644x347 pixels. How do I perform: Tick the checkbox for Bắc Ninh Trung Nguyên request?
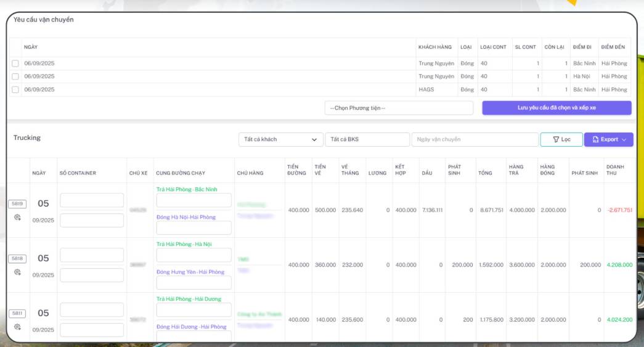pos(15,63)
